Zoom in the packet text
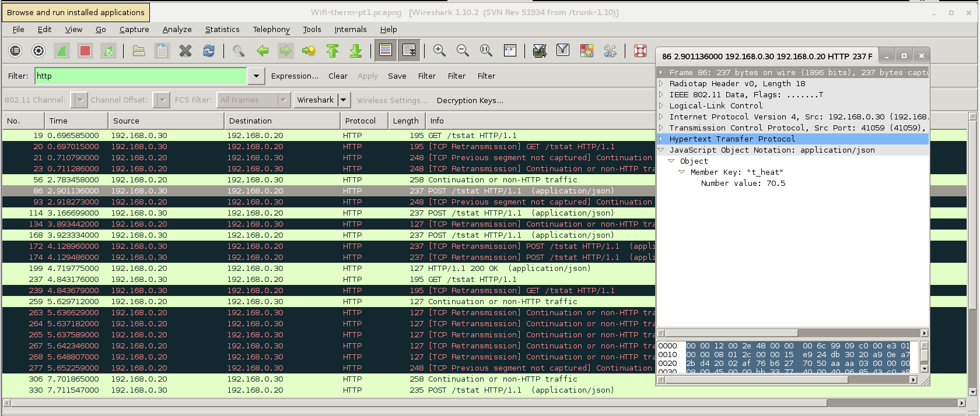 (x=440, y=51)
